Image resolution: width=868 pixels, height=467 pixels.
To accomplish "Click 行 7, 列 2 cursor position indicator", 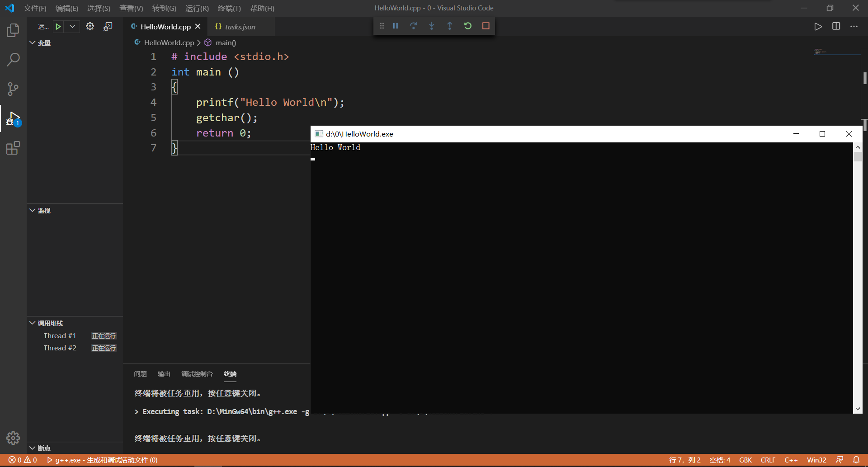I will tap(684, 460).
